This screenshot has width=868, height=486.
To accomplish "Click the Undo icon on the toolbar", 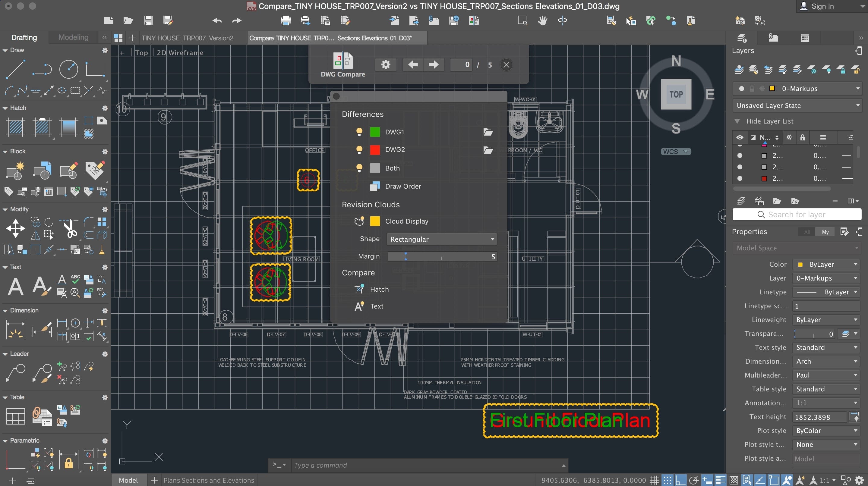I will [217, 20].
